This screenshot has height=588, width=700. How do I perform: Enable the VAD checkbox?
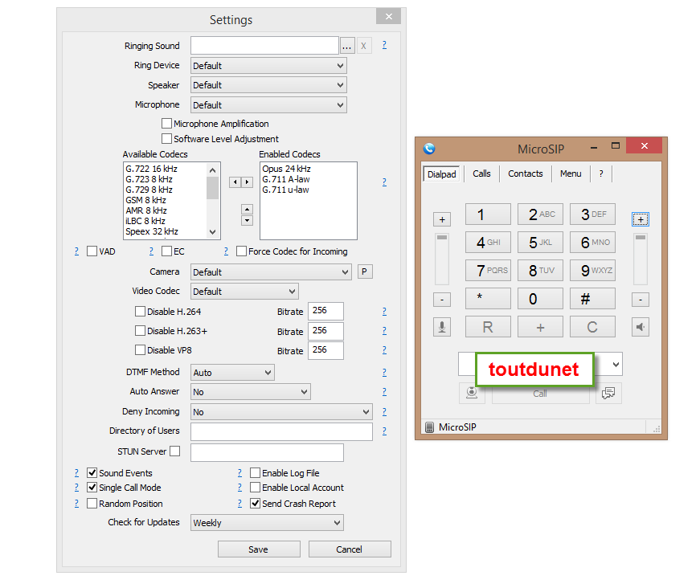point(92,251)
